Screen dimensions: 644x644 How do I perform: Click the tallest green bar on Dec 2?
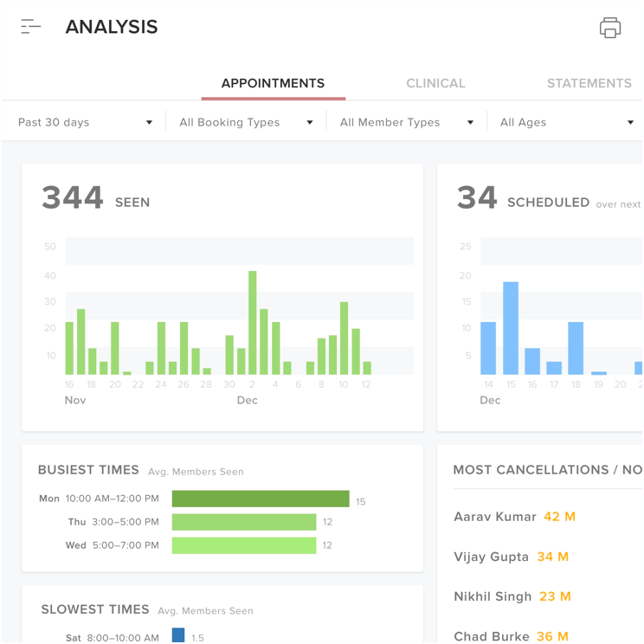pyautogui.click(x=253, y=323)
